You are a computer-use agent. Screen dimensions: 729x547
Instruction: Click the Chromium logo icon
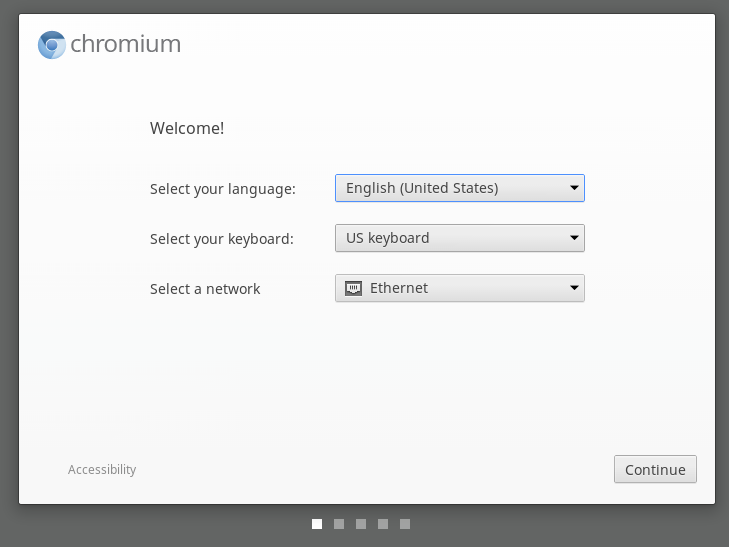(x=52, y=45)
